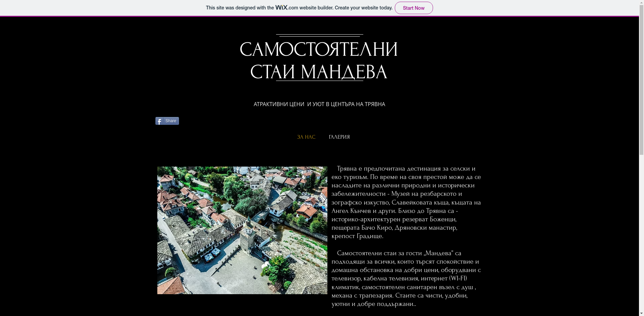Click the scrollbar up arrow
Image resolution: width=644 pixels, height=316 pixels.
tap(641, 2)
